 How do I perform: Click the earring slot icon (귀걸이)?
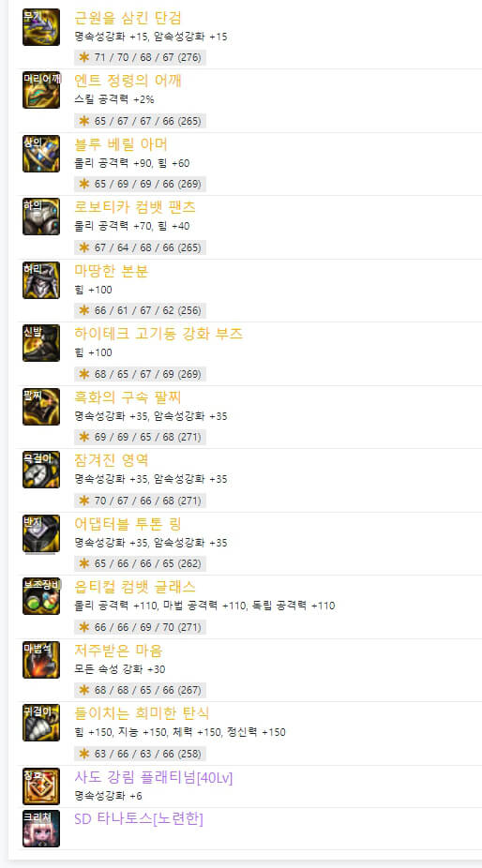point(41,723)
